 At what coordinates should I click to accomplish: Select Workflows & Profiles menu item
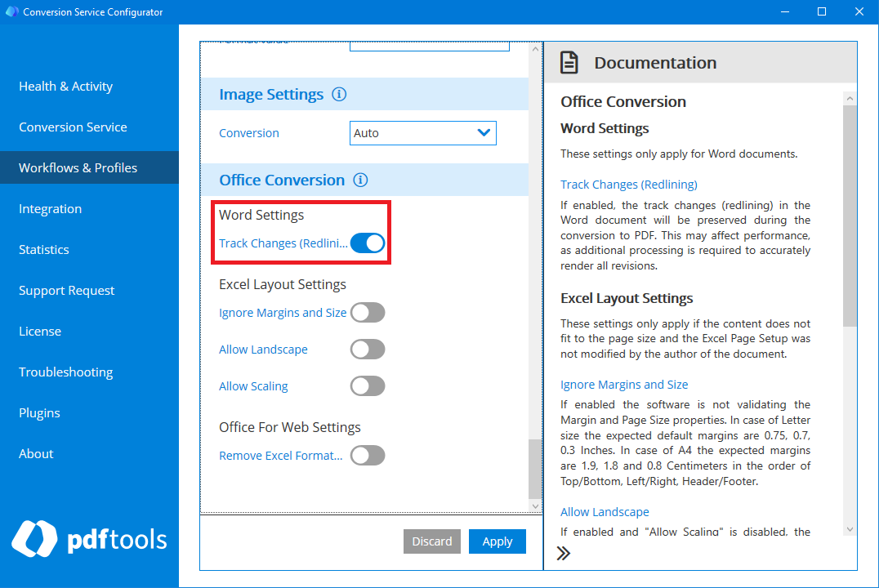pos(90,167)
